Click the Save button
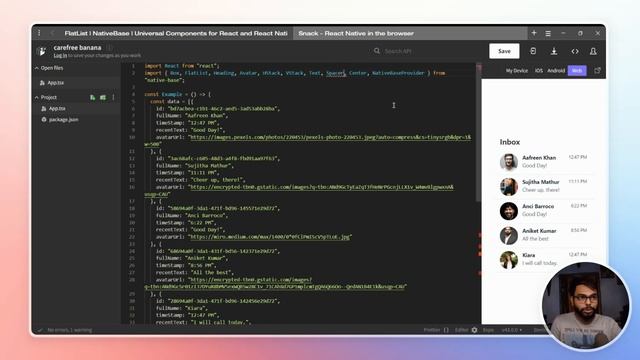Viewport: 640px width, 360px height. point(504,51)
